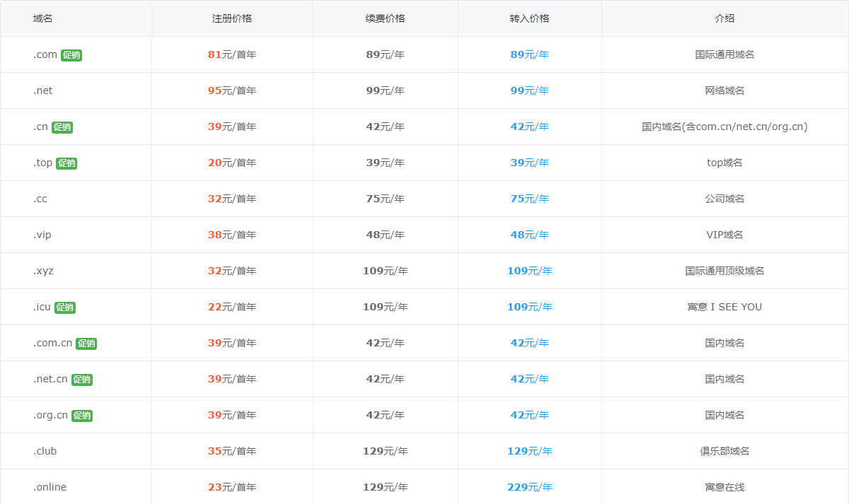
Task: Select the .com.cn domain name
Action: pyautogui.click(x=52, y=343)
